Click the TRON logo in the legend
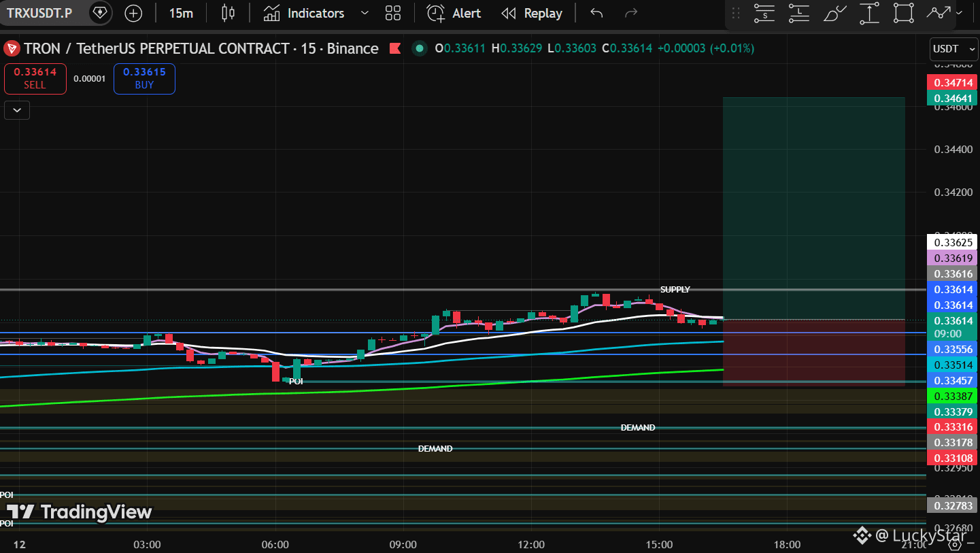This screenshot has width=980, height=553. click(11, 48)
